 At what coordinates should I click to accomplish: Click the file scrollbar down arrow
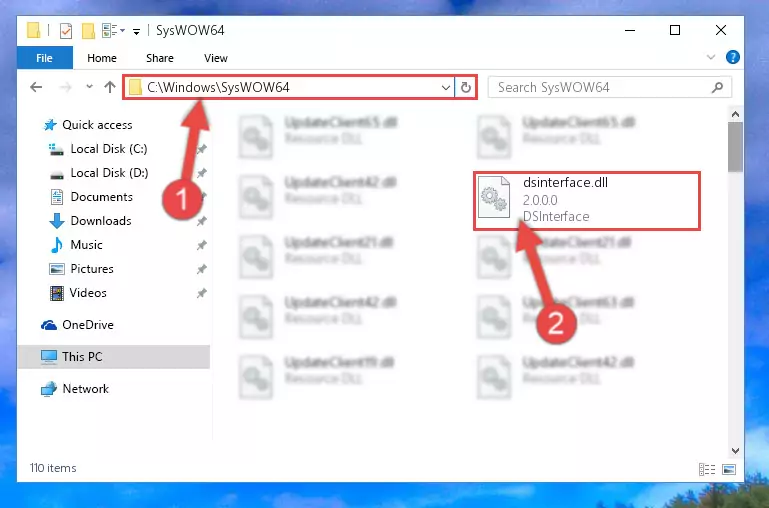pyautogui.click(x=735, y=451)
